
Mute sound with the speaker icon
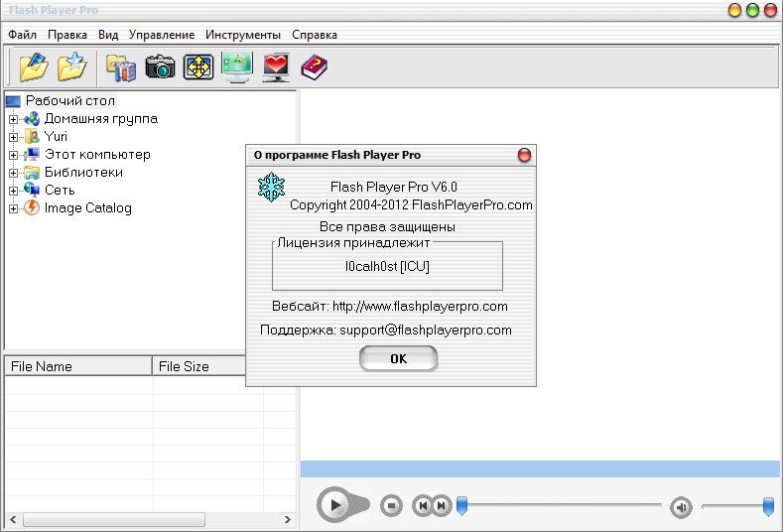pyautogui.click(x=681, y=507)
